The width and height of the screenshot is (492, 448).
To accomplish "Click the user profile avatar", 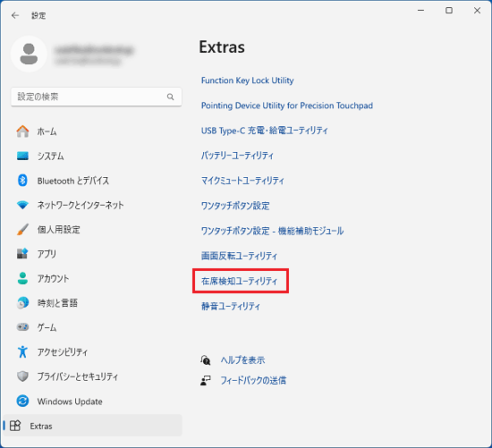I will pos(29,54).
